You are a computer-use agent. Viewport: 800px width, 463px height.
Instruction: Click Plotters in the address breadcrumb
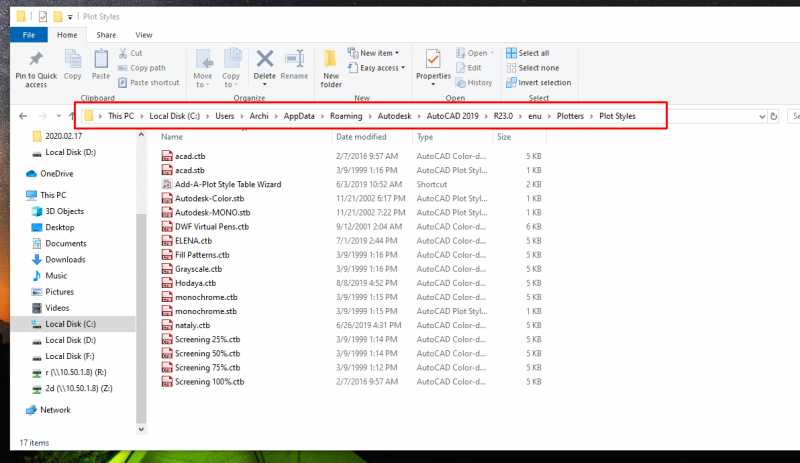[x=570, y=116]
